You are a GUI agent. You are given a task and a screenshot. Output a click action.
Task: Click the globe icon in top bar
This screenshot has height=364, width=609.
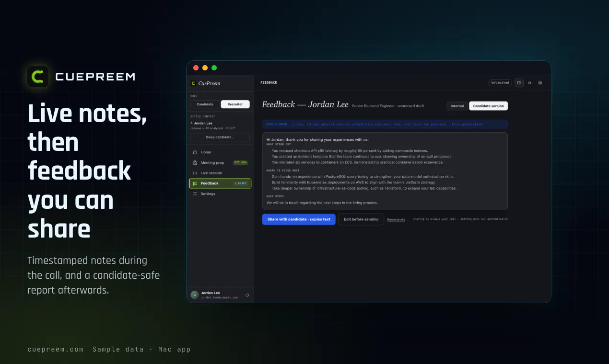[x=540, y=83]
